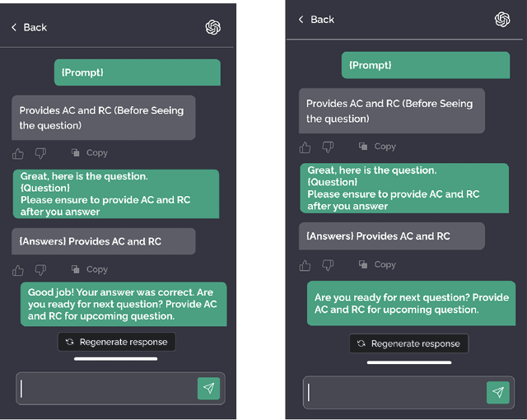
Task: Go Back in the right chat
Action: (316, 19)
